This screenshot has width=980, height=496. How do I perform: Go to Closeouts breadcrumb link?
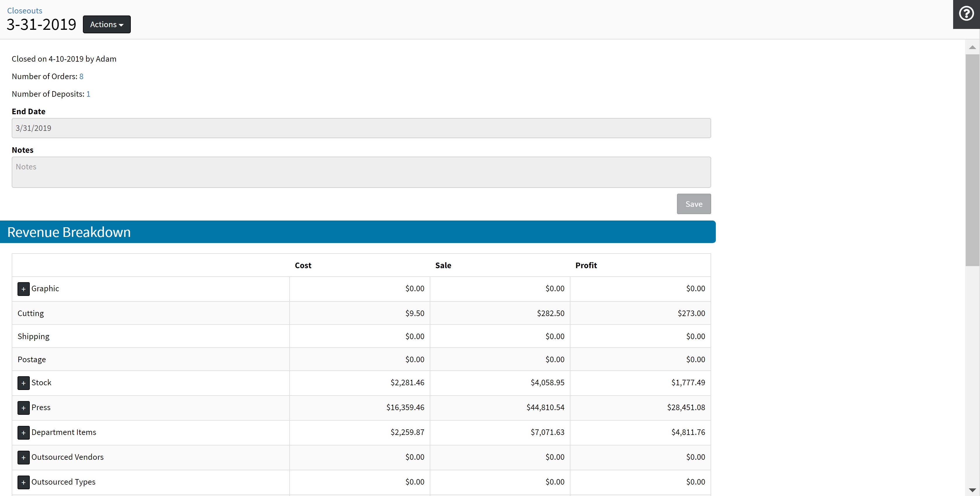click(x=25, y=11)
